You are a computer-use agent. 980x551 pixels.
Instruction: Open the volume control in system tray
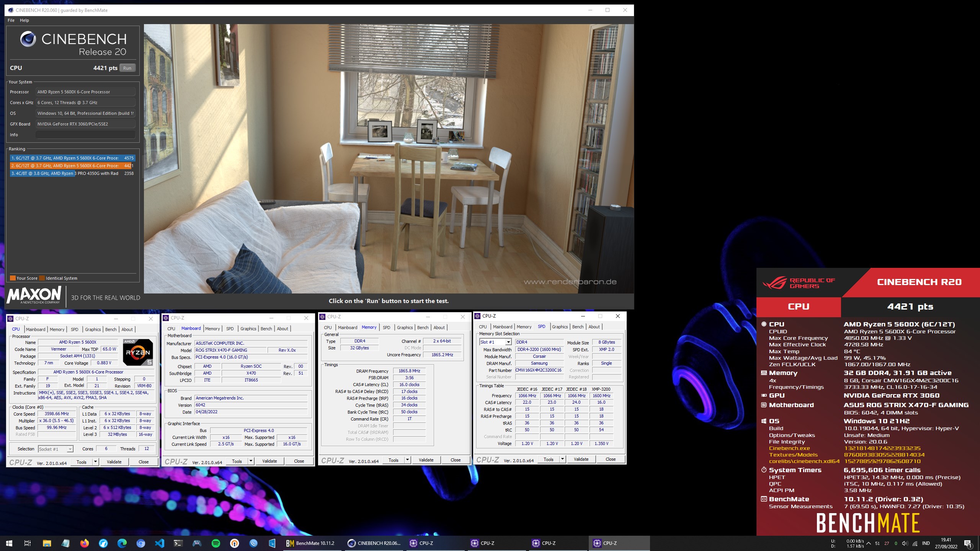tap(905, 543)
